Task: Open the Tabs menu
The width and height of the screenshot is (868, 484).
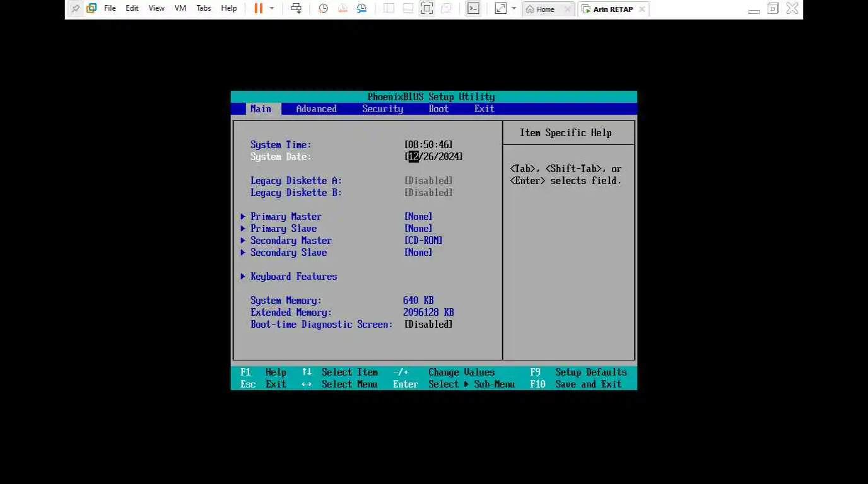Action: click(204, 9)
